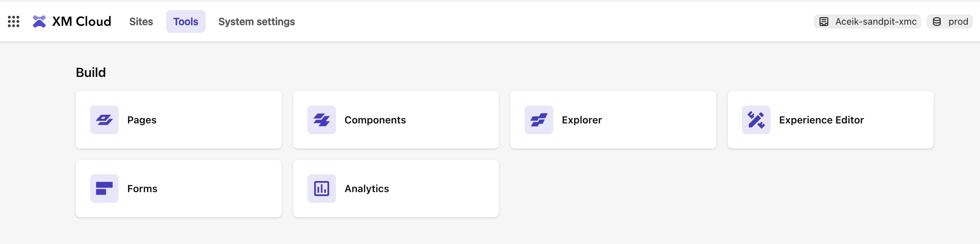Screen dimensions: 980x244
Task: Open the Components card label
Action: point(375,120)
